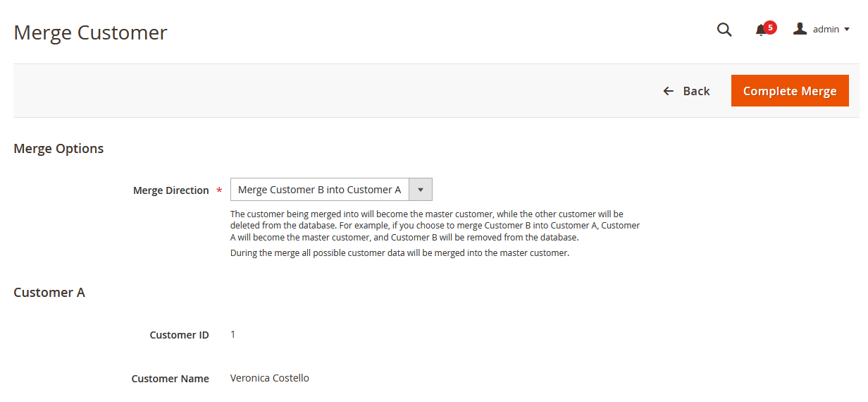Click the Merge Direction dropdown arrow
Viewport: 868px width, 402px height.
coord(421,190)
